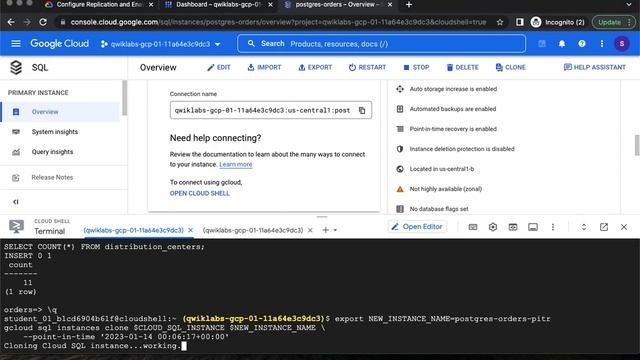
Task: Click the STOP instance button
Action: tap(416, 67)
